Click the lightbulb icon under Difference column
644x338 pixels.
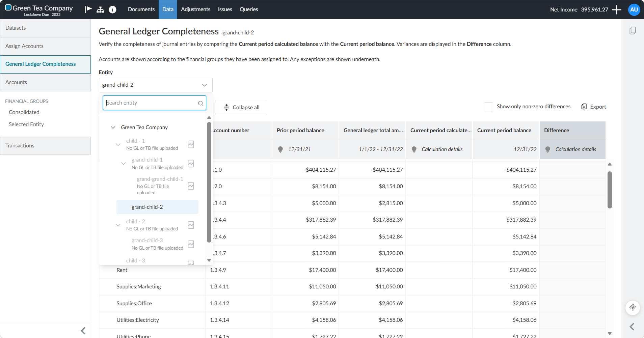pos(547,149)
